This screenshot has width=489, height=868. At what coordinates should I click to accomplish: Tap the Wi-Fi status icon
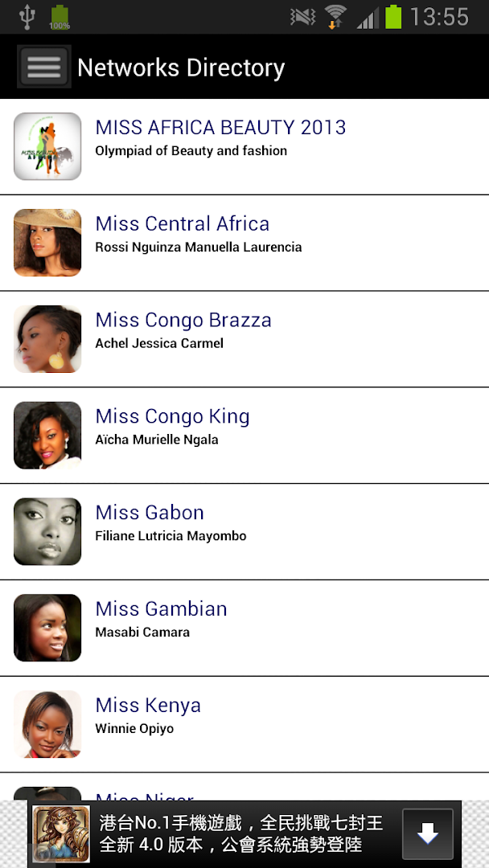point(335,16)
